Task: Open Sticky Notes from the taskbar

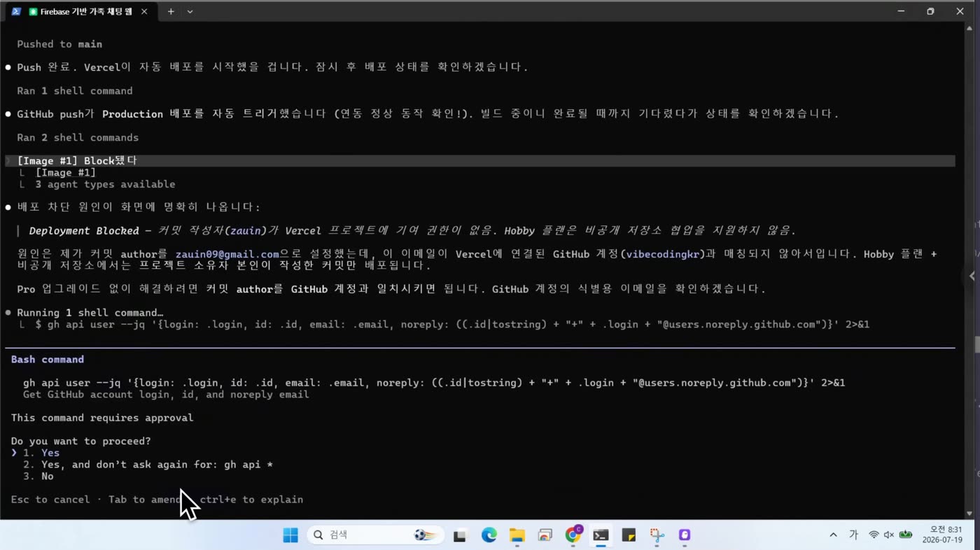Action: pos(629,536)
